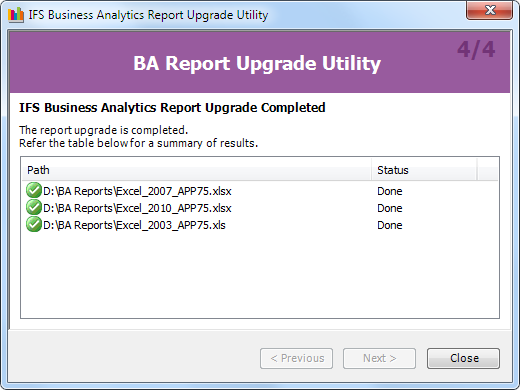Close the dialog using the red X button

click(489, 10)
